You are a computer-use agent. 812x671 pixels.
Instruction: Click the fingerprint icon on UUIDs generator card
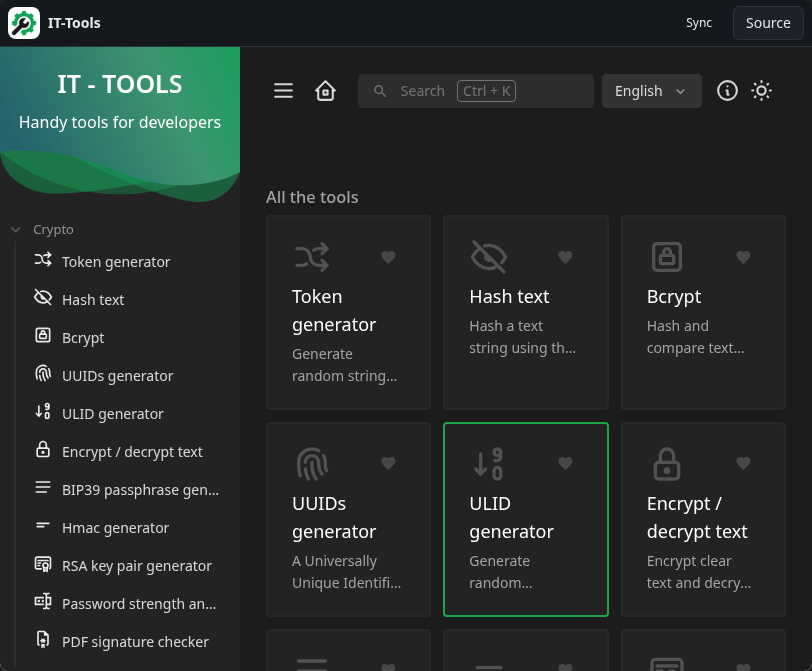click(x=312, y=463)
